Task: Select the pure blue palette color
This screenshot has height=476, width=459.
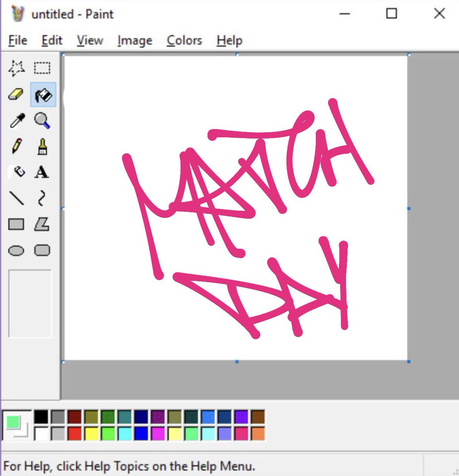Action: click(141, 434)
